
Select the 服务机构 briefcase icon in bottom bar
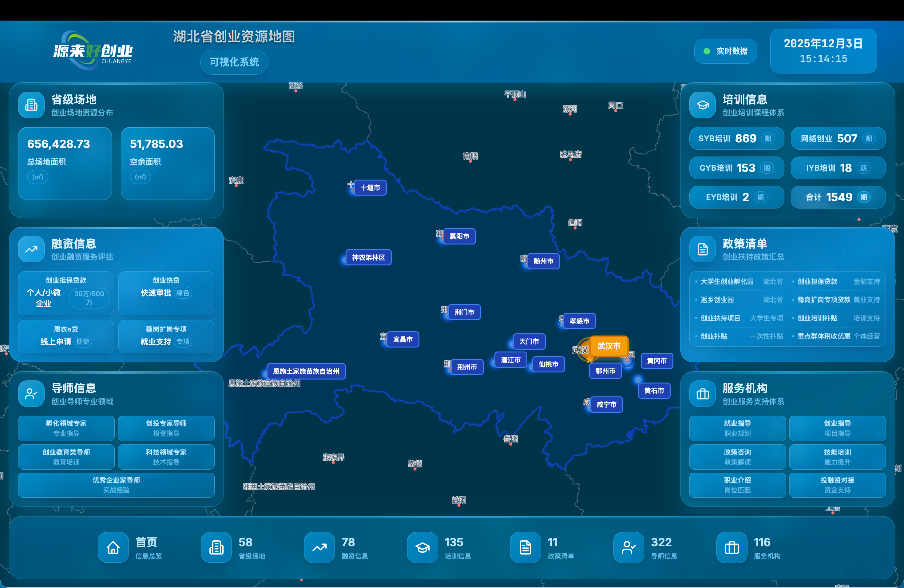[x=732, y=547]
